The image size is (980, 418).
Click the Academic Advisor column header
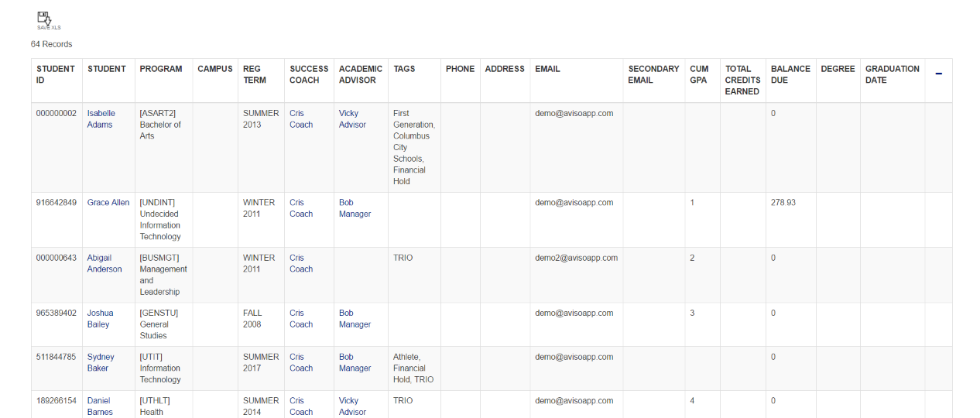point(361,74)
